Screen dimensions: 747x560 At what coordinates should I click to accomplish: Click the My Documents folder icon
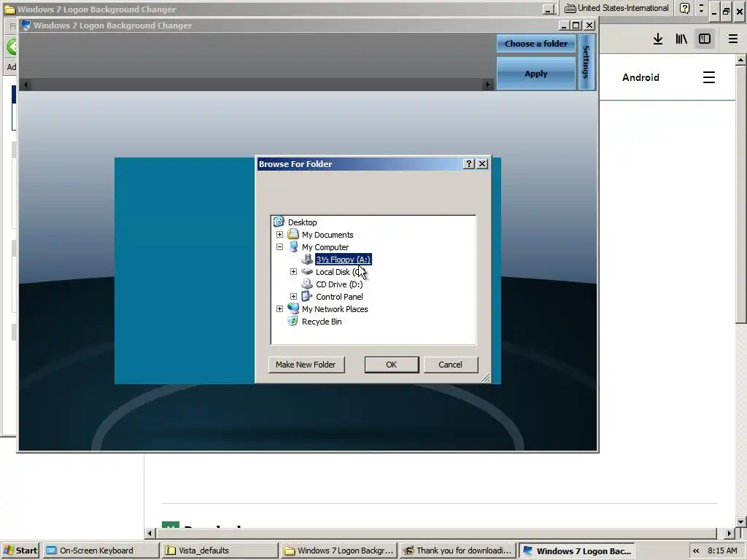293,234
